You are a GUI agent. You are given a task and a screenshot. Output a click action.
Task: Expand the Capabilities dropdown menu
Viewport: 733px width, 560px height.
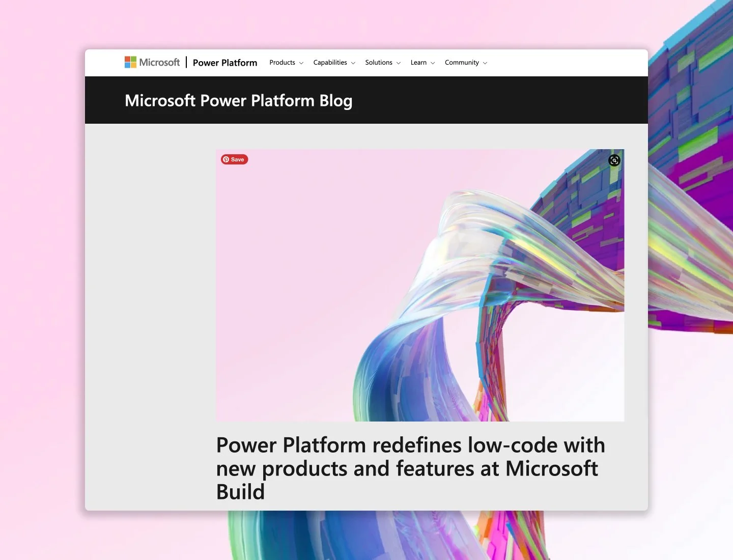334,63
